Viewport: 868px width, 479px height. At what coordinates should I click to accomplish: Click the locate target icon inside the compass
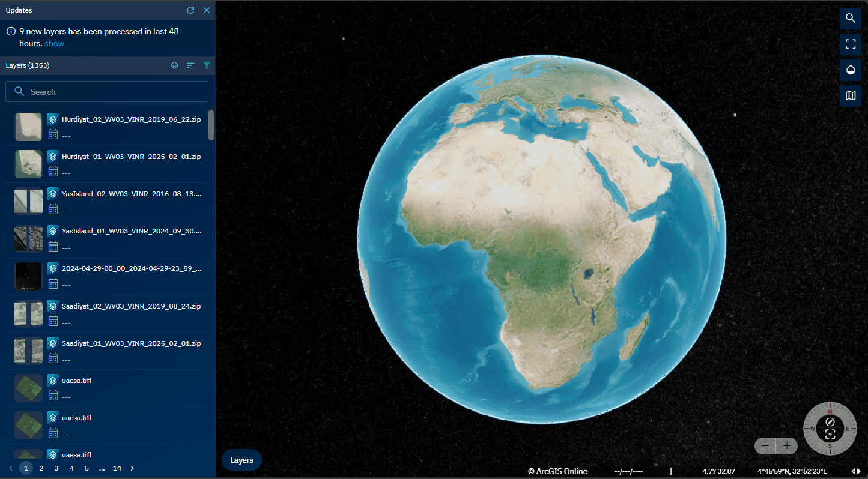click(x=830, y=435)
